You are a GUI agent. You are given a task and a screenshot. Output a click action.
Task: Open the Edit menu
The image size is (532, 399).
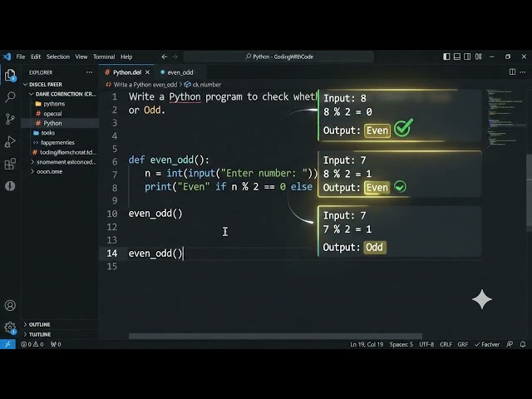[x=36, y=57]
